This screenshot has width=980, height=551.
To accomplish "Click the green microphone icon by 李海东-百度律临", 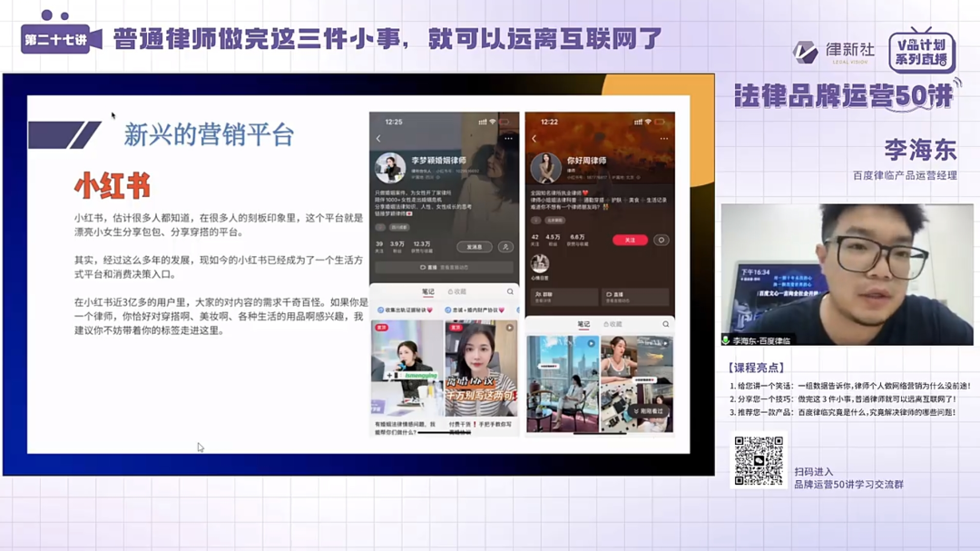I will click(x=726, y=340).
